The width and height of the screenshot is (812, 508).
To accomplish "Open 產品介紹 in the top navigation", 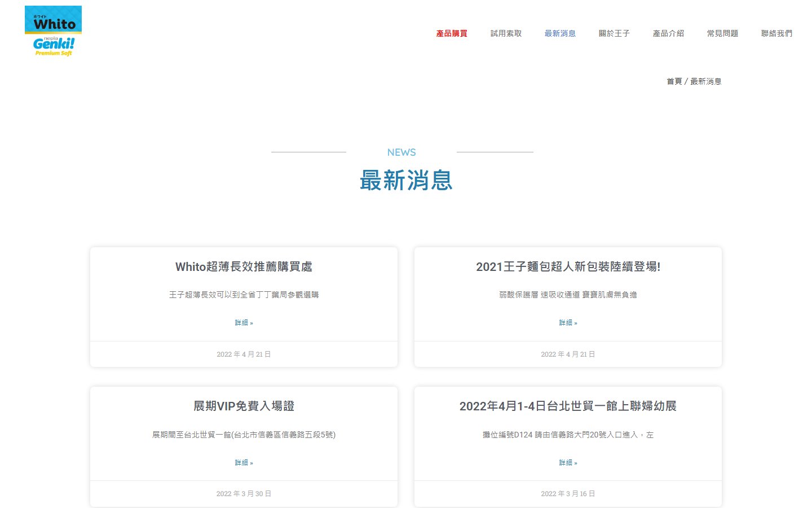I will pyautogui.click(x=668, y=33).
